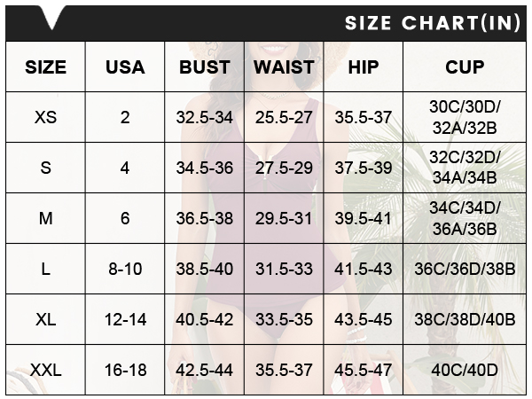Click bust measurement 32.5-34
532x399 pixels.
205,117
